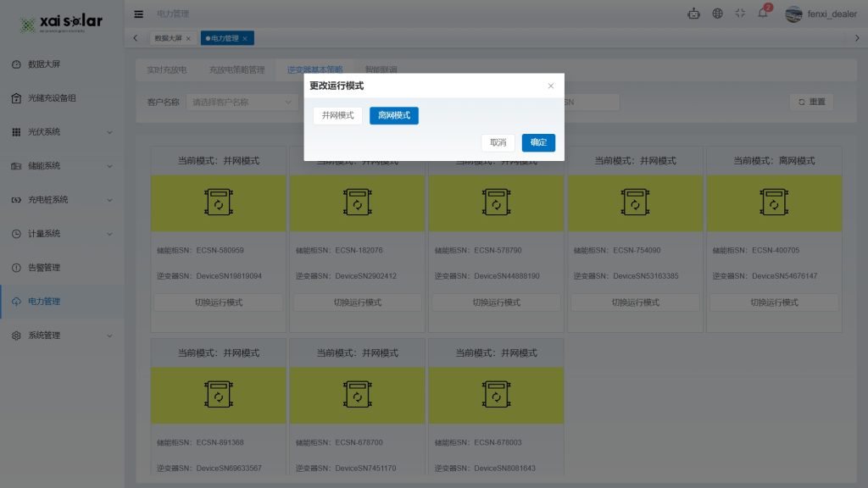Screen dimensions: 868x488
Task: Click the hamburger menu collapse icon
Action: (x=139, y=14)
